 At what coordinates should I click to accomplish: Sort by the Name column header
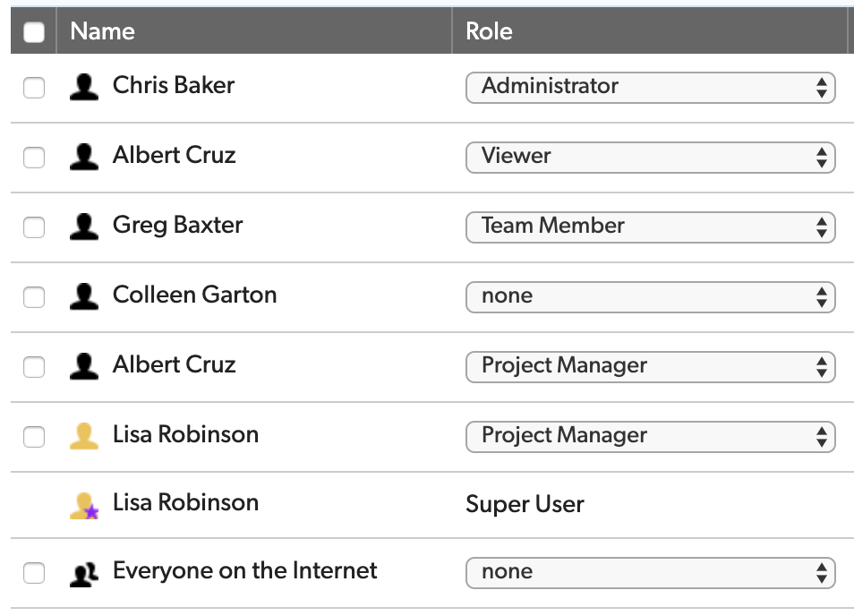(x=102, y=31)
